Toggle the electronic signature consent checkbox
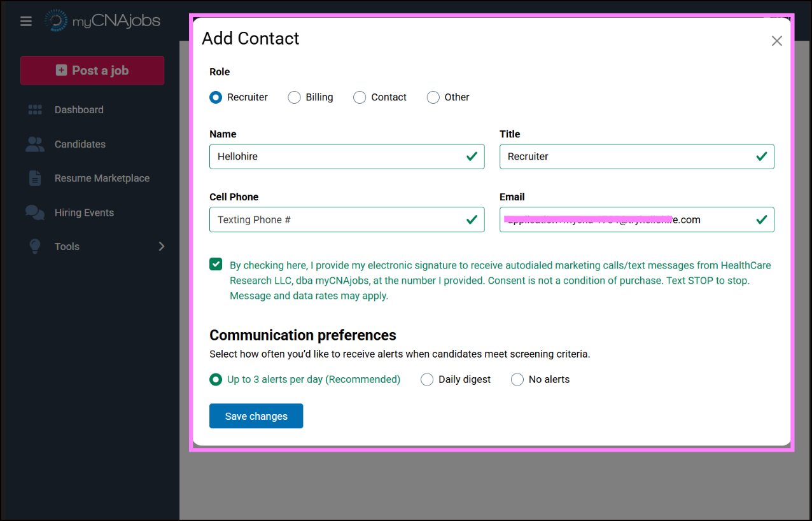Viewport: 812px width, 521px height. coord(216,264)
